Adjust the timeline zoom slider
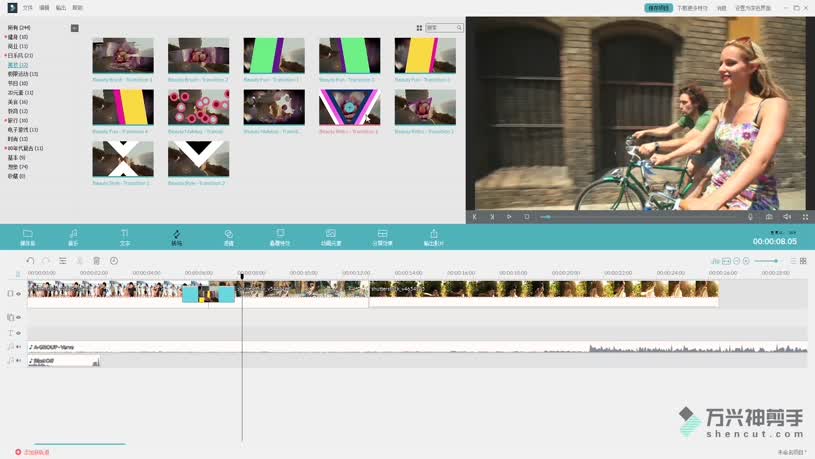The image size is (815, 459). pos(766,261)
